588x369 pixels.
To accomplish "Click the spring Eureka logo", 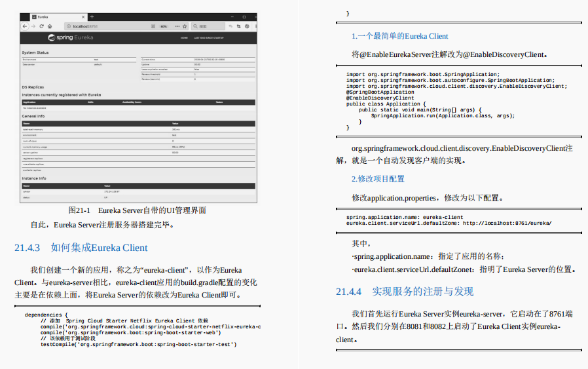I will coord(71,37).
